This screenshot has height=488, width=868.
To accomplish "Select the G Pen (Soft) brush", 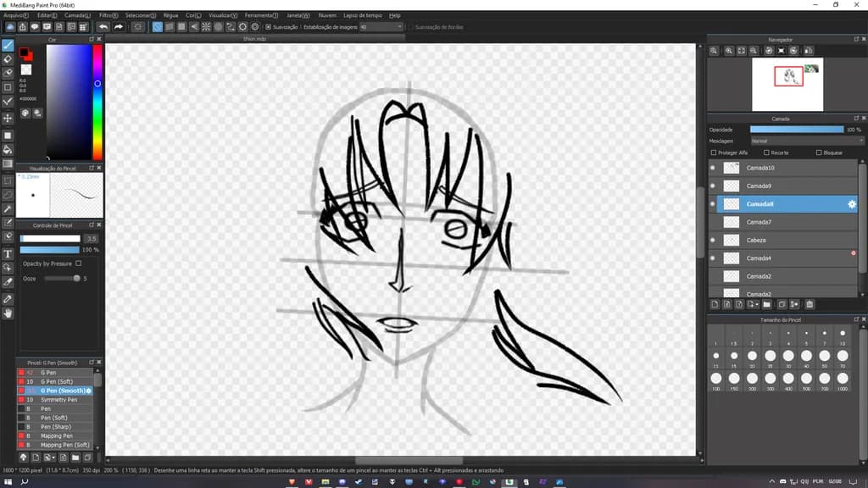I will (x=55, y=382).
